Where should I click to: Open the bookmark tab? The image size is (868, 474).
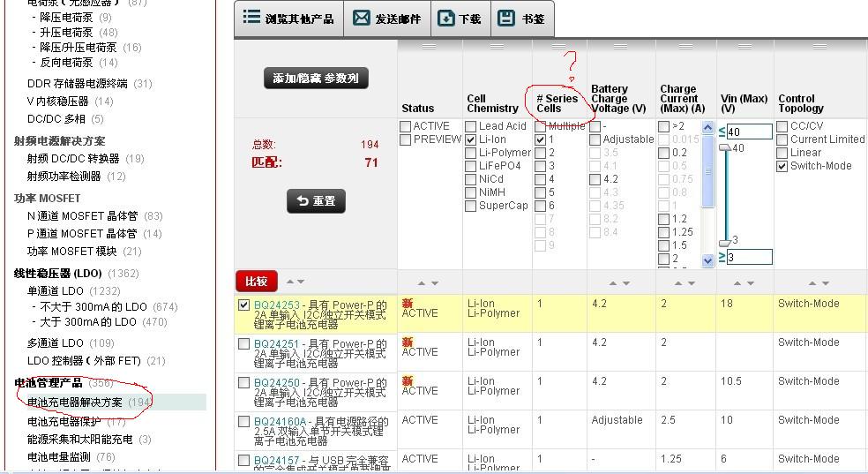522,19
